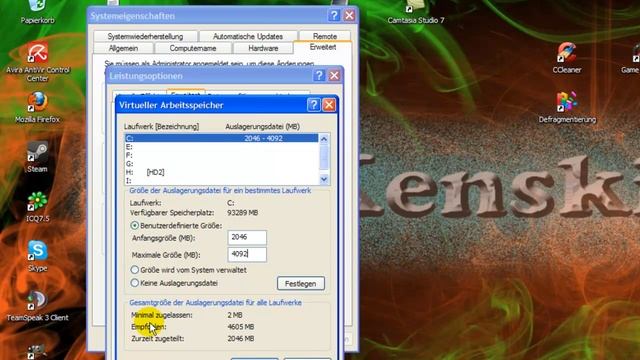Close the Leistungsoptionen dialog

(x=334, y=76)
